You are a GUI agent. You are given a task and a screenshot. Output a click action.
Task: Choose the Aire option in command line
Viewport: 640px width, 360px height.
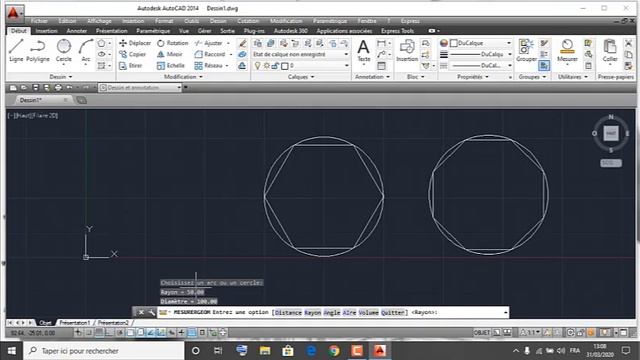(x=349, y=312)
